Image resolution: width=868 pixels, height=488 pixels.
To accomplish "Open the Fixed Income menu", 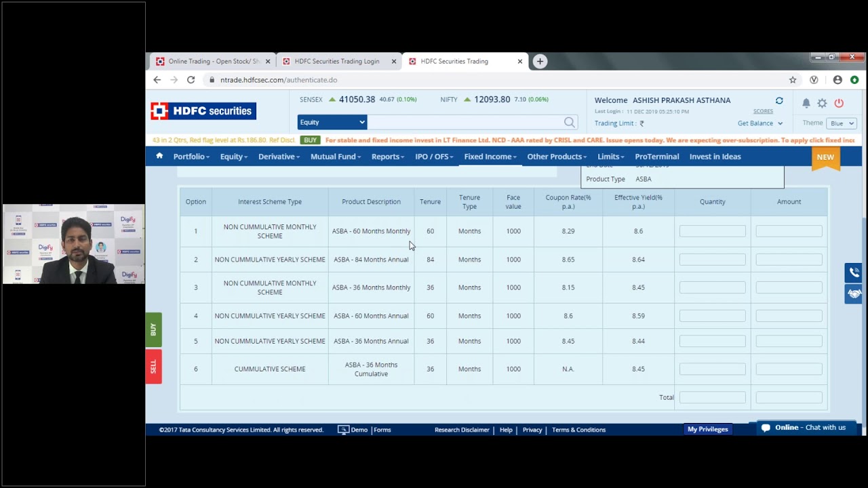I will [x=490, y=157].
